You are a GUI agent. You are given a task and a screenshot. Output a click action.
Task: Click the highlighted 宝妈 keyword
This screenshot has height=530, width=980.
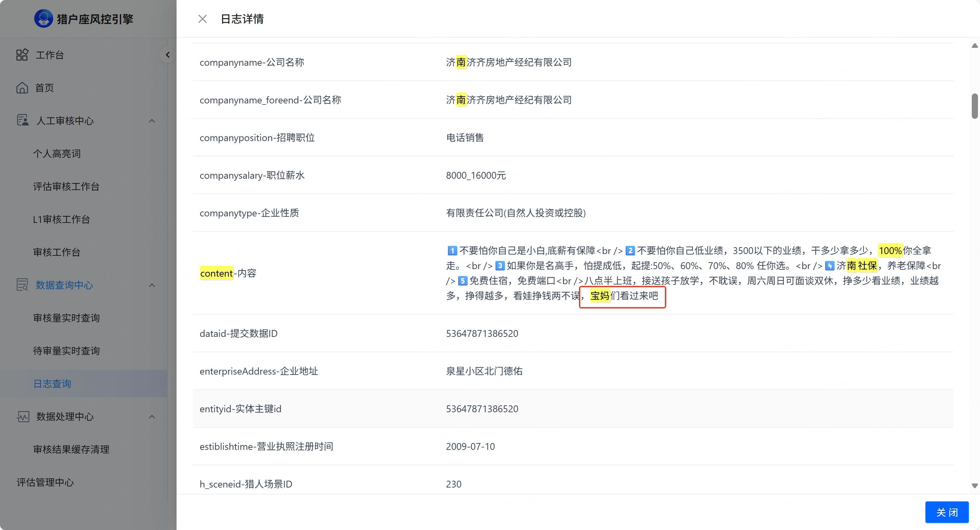point(600,295)
